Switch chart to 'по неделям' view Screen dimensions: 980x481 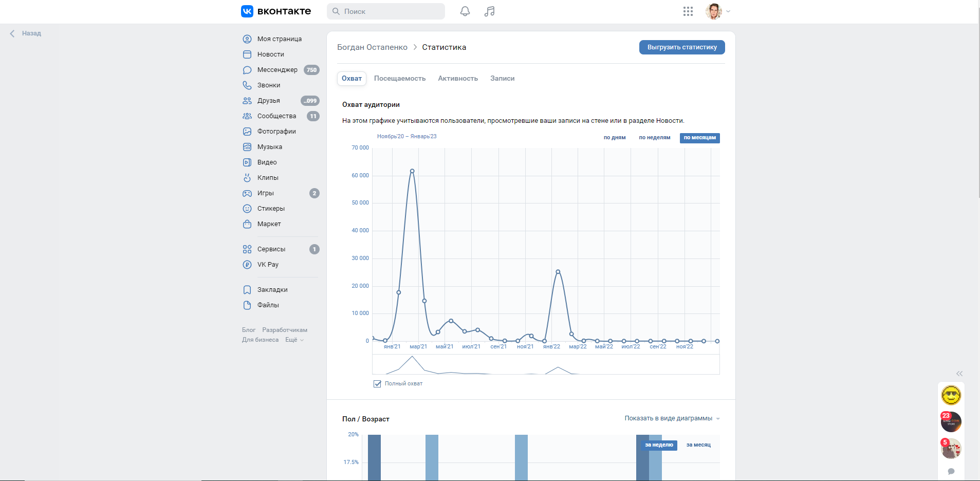click(654, 138)
